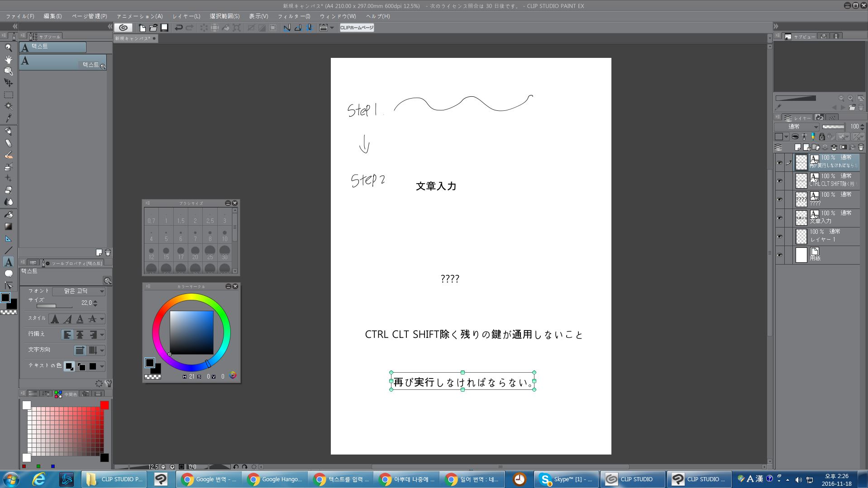
Task: Select the Balloon speech bubble tool
Action: pos(9,274)
